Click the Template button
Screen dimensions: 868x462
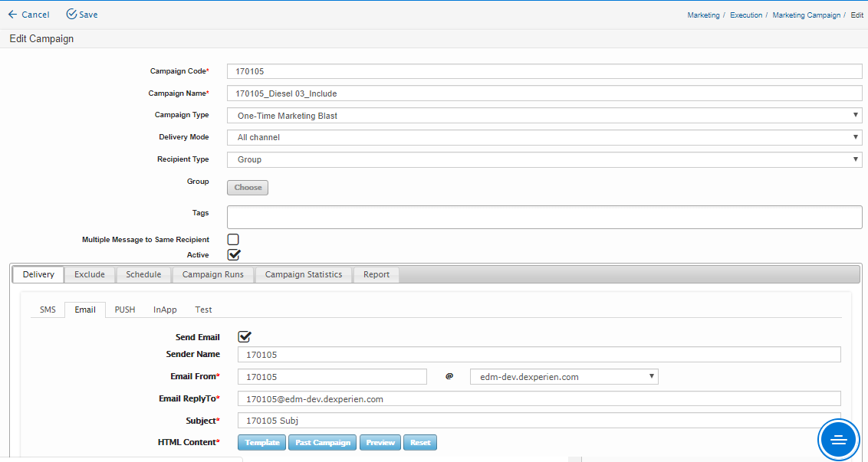pyautogui.click(x=261, y=442)
